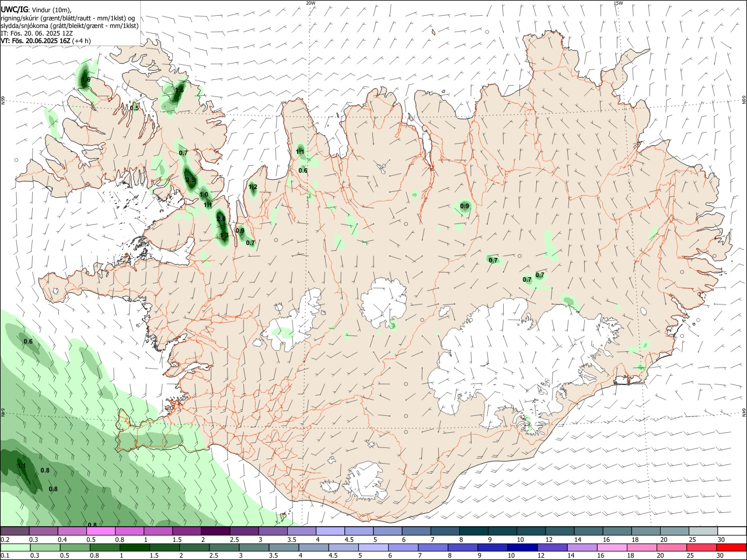The width and height of the screenshot is (747, 560).
Task: Select the 'VT: Fös. 20.06.2025 16Z (+4 h)' line
Action: (46, 41)
